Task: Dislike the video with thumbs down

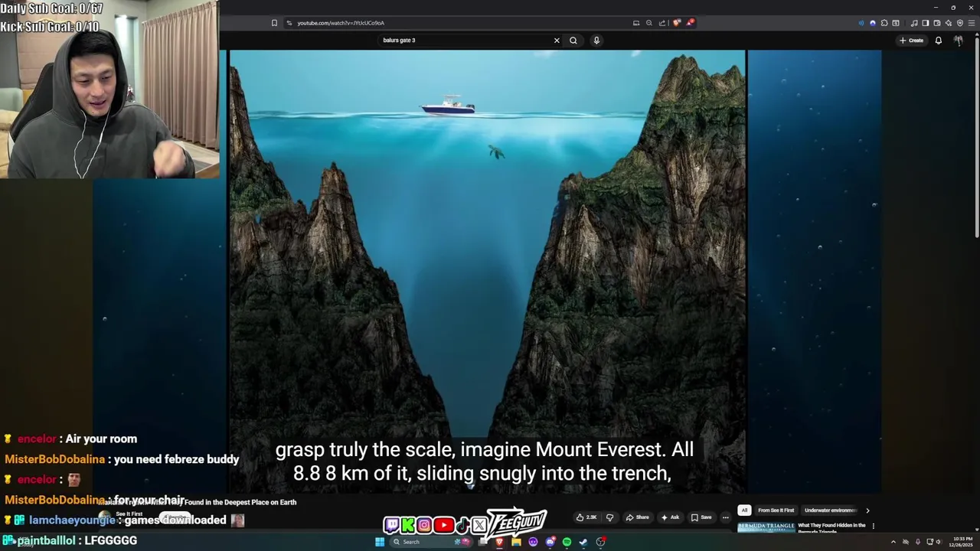Action: click(609, 517)
